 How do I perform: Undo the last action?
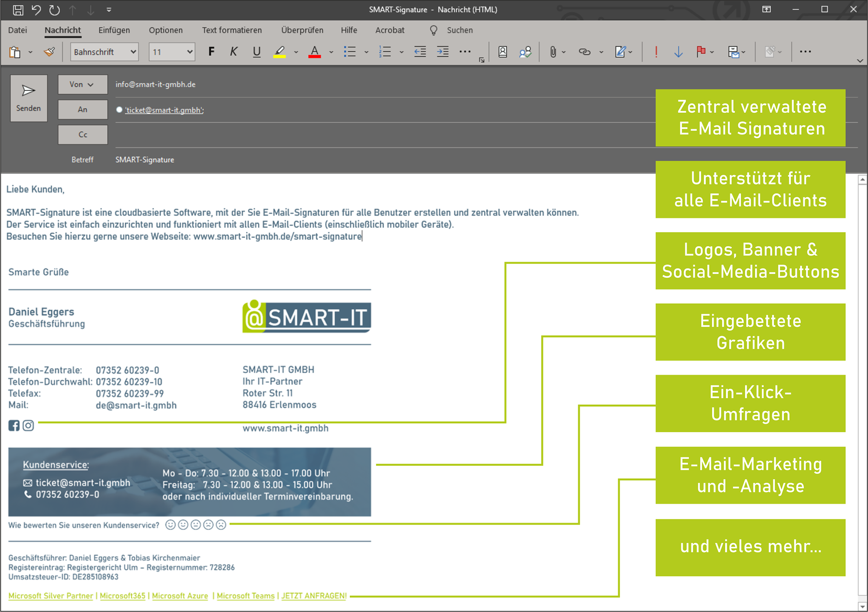(36, 10)
